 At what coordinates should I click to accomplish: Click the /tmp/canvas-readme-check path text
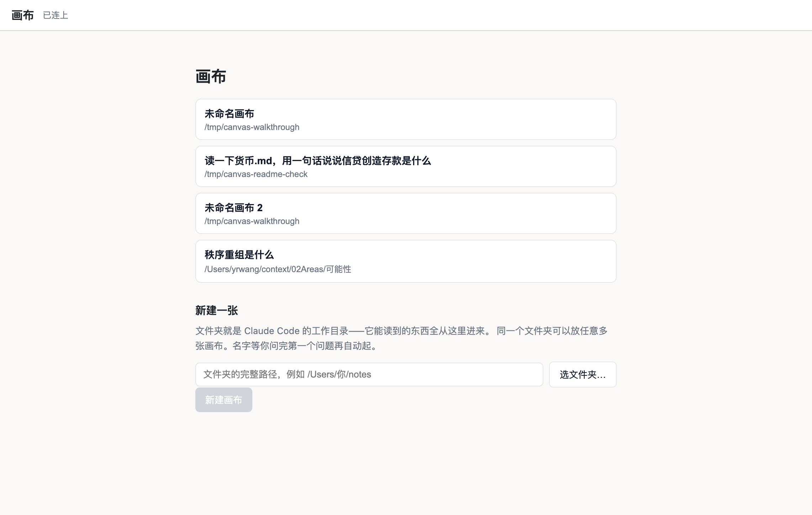click(x=256, y=174)
